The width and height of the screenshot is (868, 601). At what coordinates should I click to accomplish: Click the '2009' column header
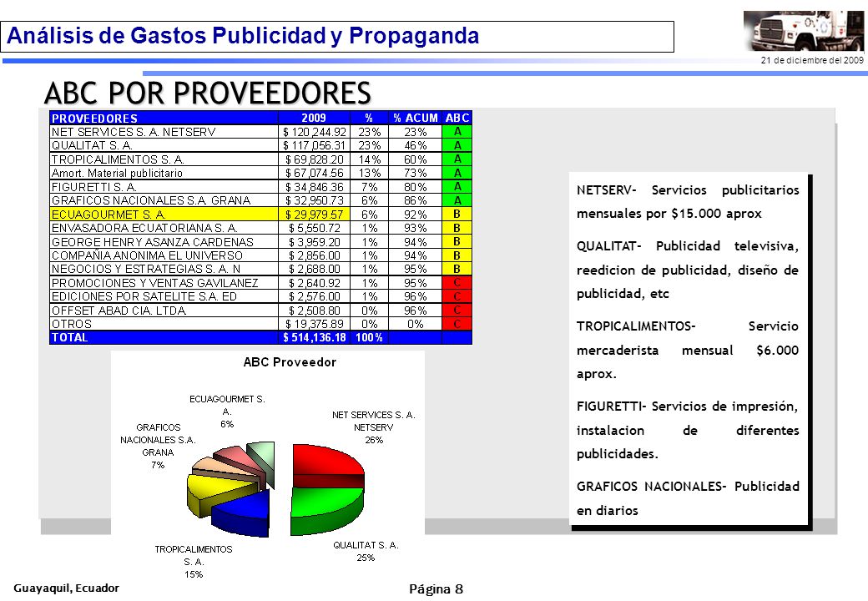coord(314,118)
